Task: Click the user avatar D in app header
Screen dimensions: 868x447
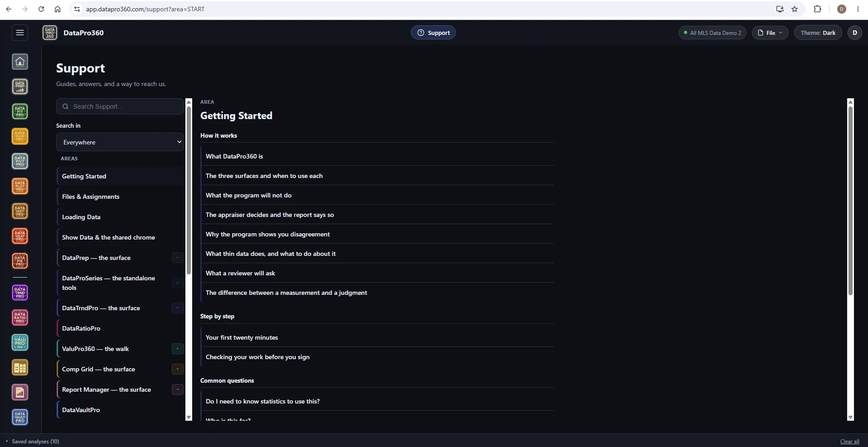Action: coord(855,33)
